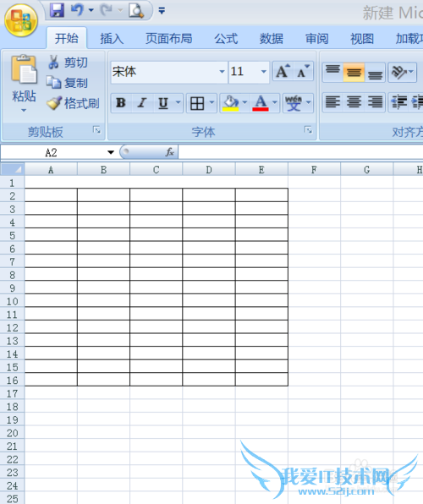Open the 公式 tab
Screen dimensions: 423x504
226,39
